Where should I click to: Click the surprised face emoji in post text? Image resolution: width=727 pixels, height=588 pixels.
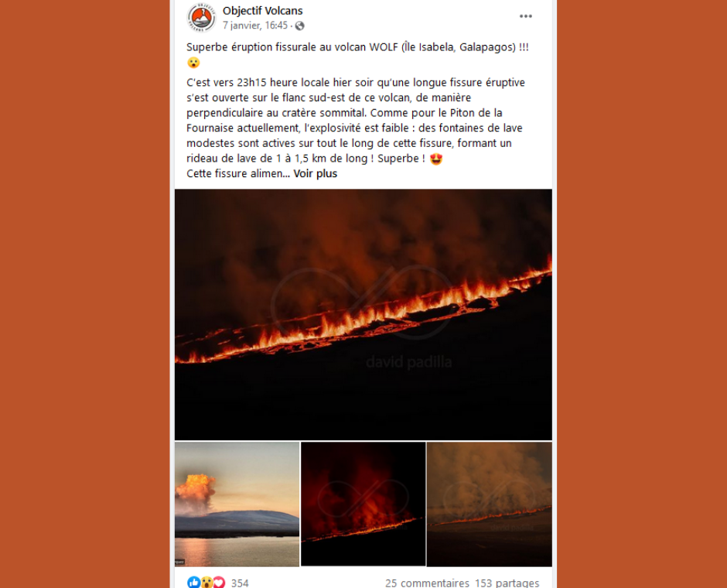pos(193,63)
